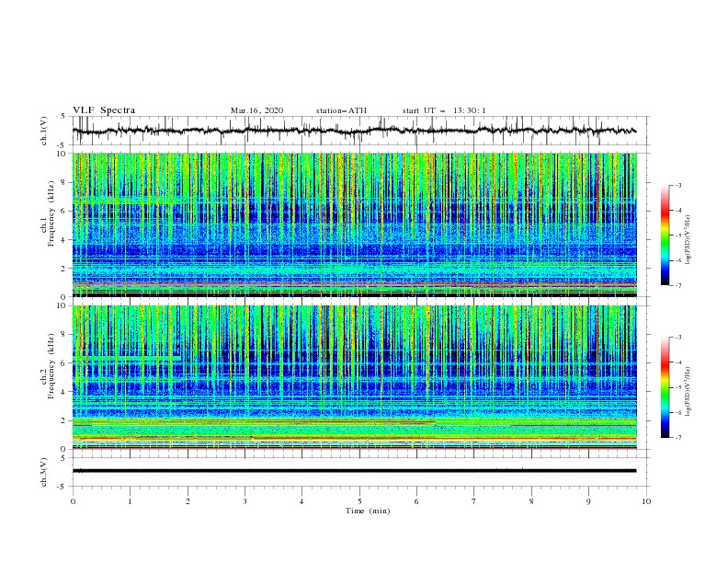Click the 'VLF Spectra' title text
This screenshot has width=728, height=563.
click(x=104, y=110)
